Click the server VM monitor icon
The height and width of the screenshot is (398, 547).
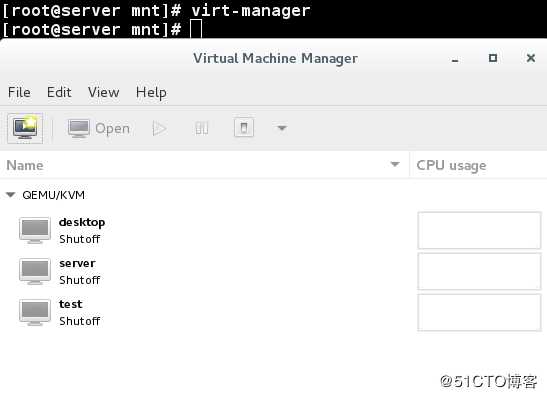point(35,271)
